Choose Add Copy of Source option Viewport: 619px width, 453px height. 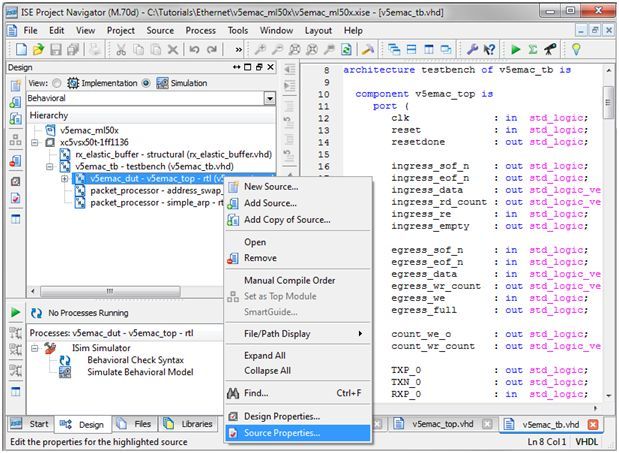pyautogui.click(x=298, y=219)
